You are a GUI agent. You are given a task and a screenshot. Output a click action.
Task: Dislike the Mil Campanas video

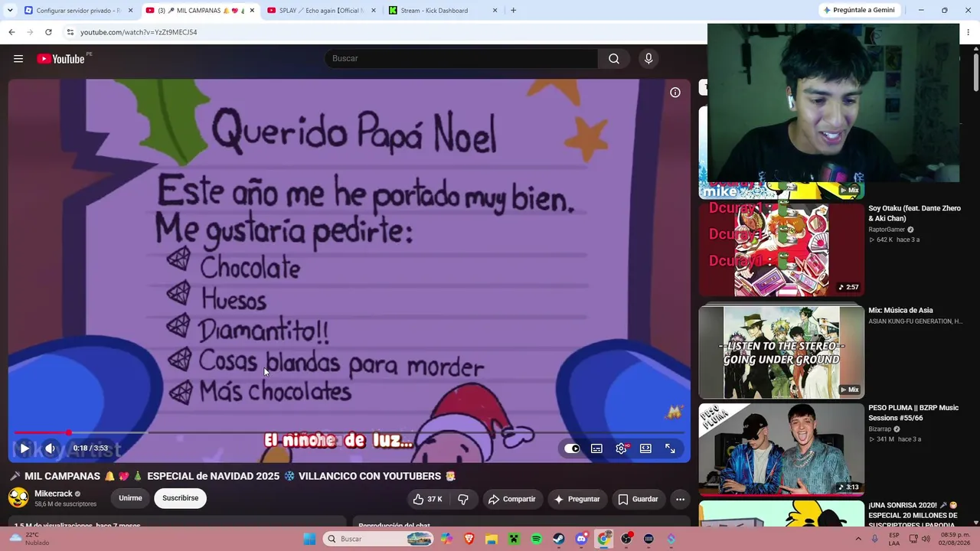pyautogui.click(x=463, y=499)
